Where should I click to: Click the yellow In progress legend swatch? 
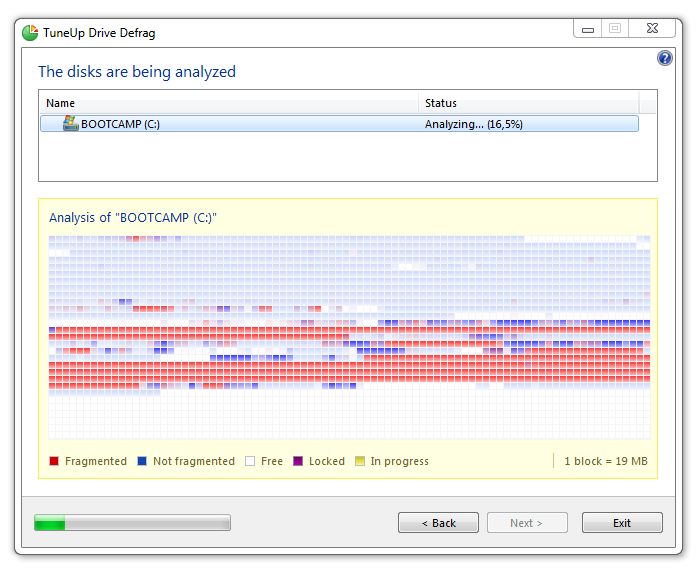(x=360, y=461)
